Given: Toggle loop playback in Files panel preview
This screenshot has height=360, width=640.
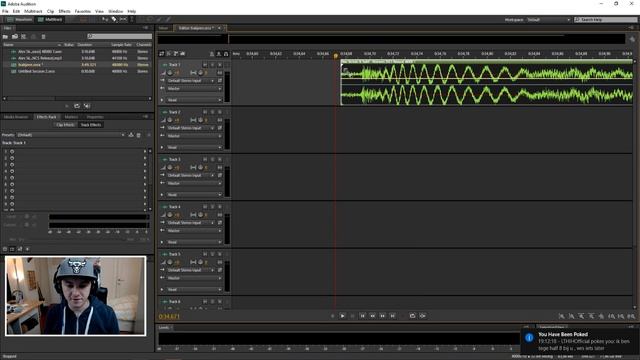Looking at the screenshot, I should [77, 106].
